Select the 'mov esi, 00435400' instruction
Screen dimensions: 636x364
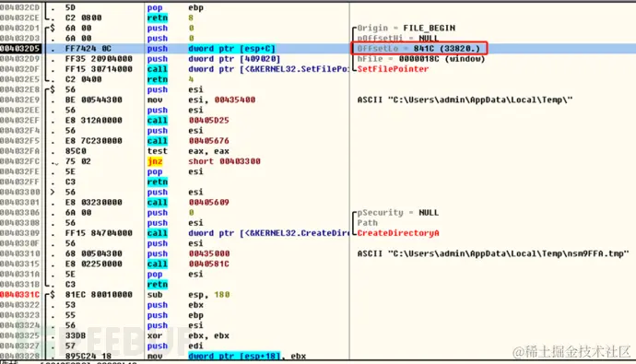click(x=201, y=100)
